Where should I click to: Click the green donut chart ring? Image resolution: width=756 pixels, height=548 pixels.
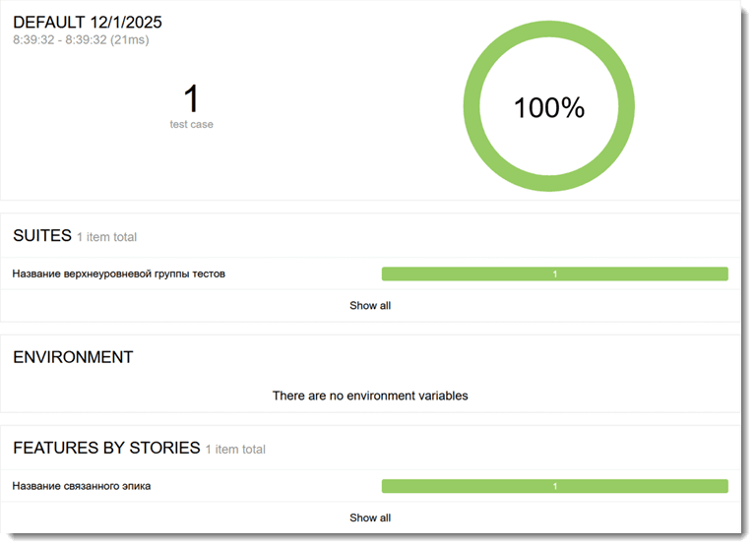549,37
